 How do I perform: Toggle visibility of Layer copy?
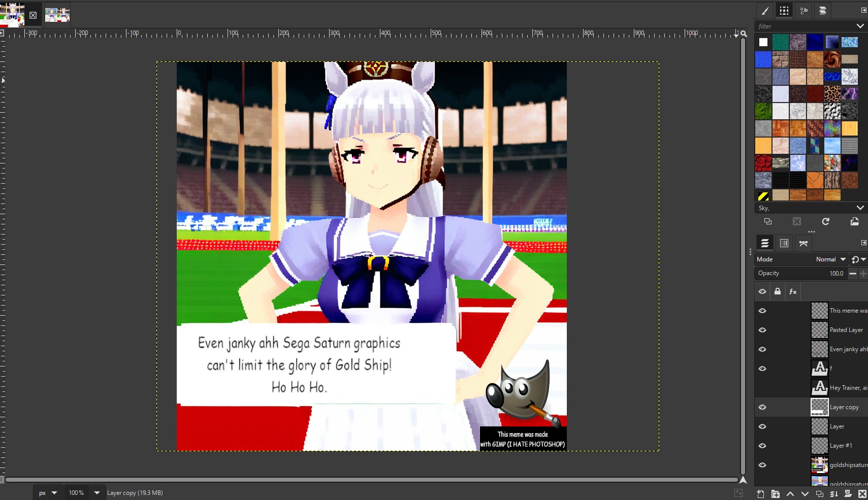point(762,407)
